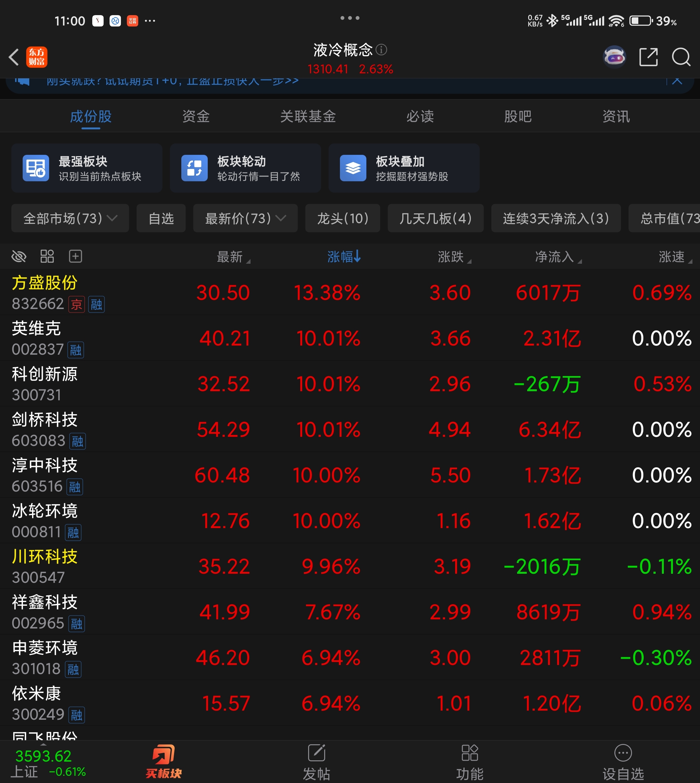Open 方盛股份 stock row
Image resolution: width=700 pixels, height=783 pixels.
(x=350, y=292)
